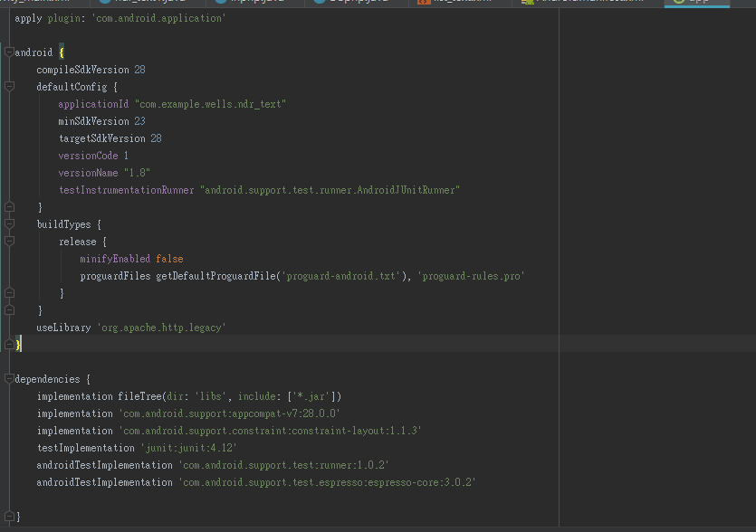Click the apply keyword on first line
Viewport: 756px width, 532px height.
coord(28,18)
